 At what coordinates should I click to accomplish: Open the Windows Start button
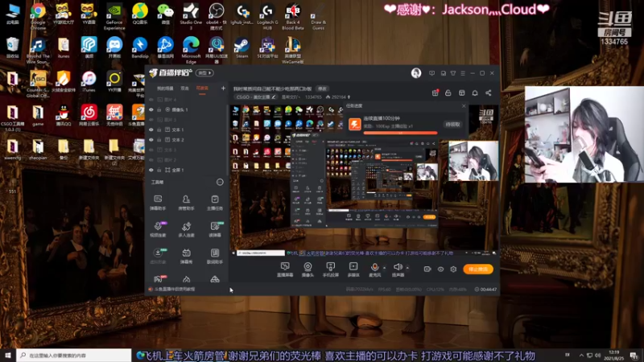8,356
